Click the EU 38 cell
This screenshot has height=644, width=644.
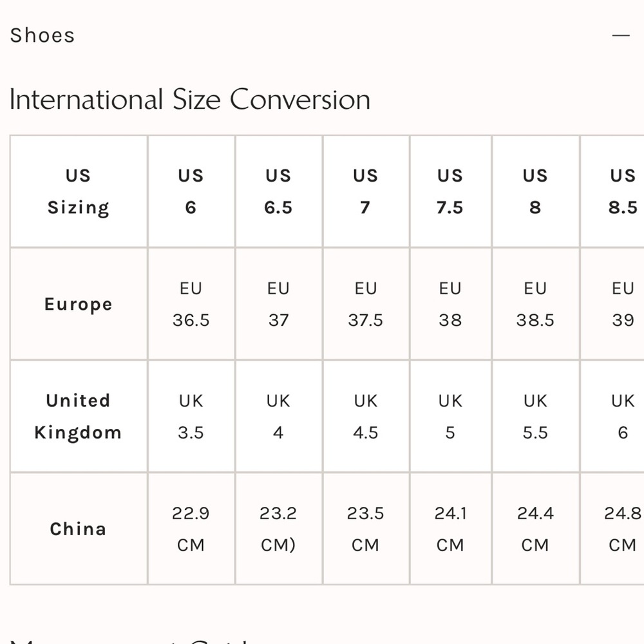(x=450, y=304)
